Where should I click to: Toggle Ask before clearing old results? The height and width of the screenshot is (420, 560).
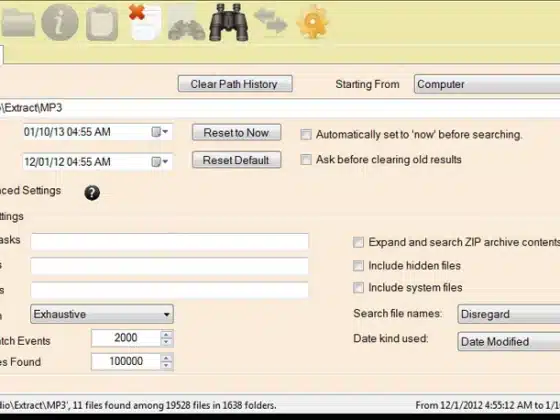coord(306,160)
